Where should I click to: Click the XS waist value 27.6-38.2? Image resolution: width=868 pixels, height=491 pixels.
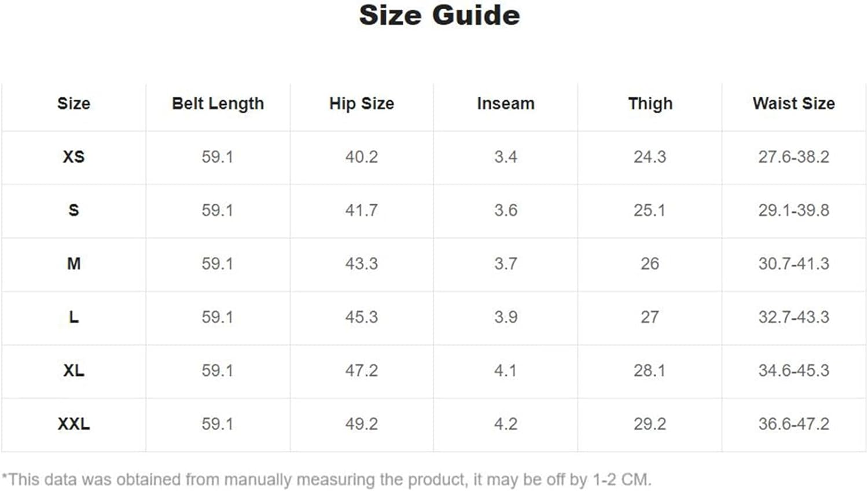pyautogui.click(x=794, y=157)
